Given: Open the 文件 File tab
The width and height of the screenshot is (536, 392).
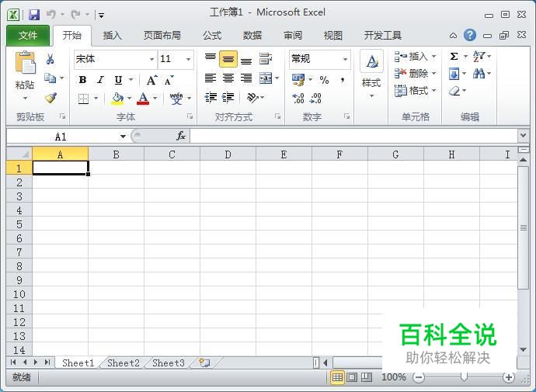Looking at the screenshot, I should tap(28, 36).
